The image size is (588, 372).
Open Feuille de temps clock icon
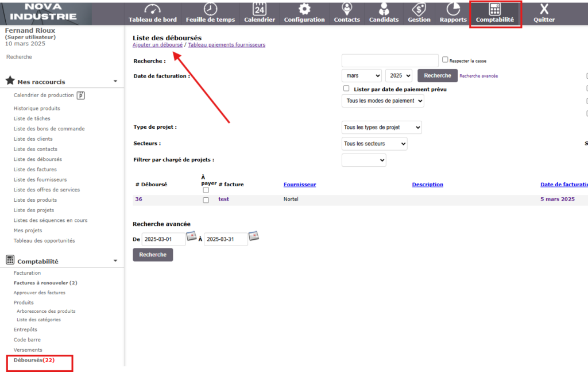(211, 10)
